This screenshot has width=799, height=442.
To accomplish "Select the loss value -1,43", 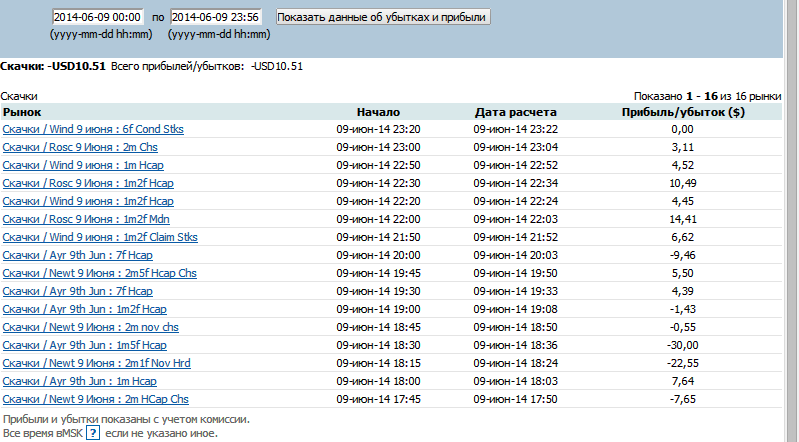I will 683,309.
